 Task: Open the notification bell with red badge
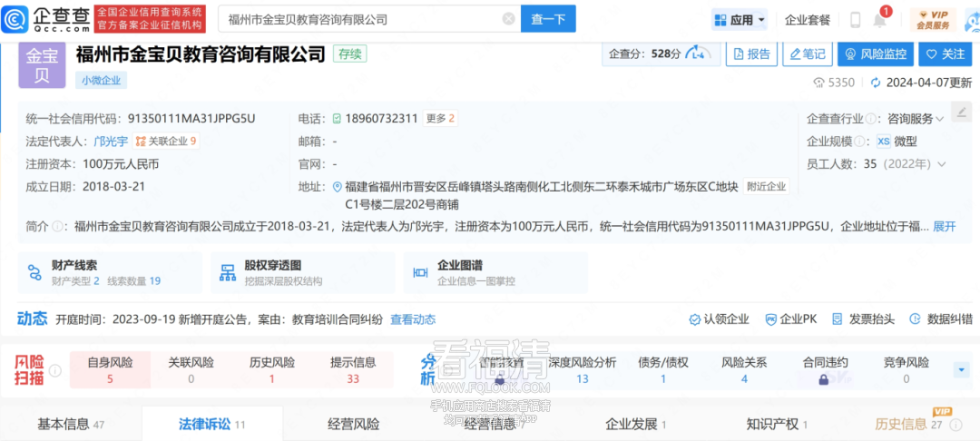coord(879,20)
